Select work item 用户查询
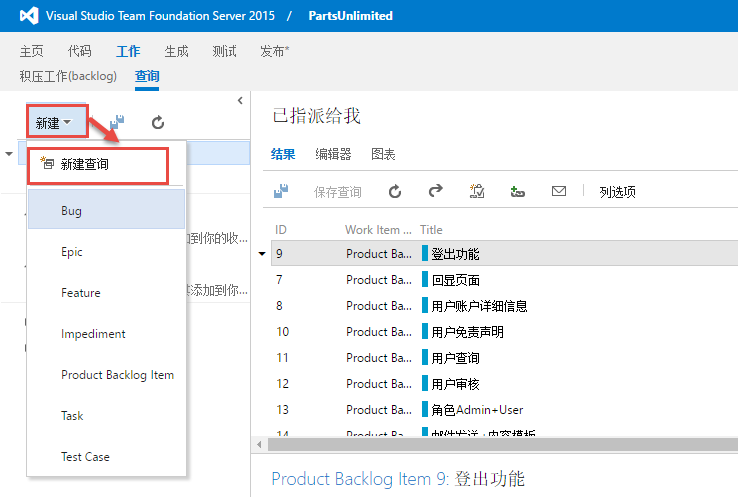738x497 pixels. click(x=456, y=358)
